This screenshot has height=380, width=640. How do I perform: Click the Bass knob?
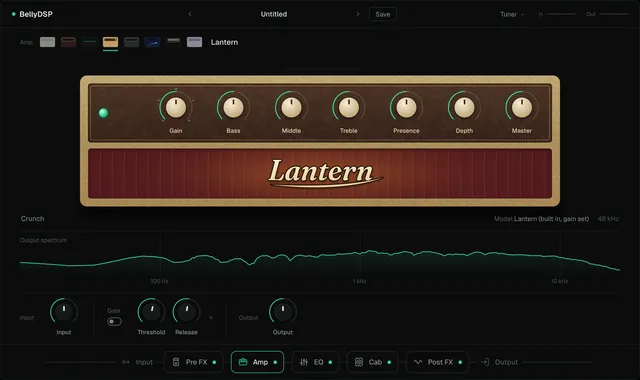click(233, 107)
